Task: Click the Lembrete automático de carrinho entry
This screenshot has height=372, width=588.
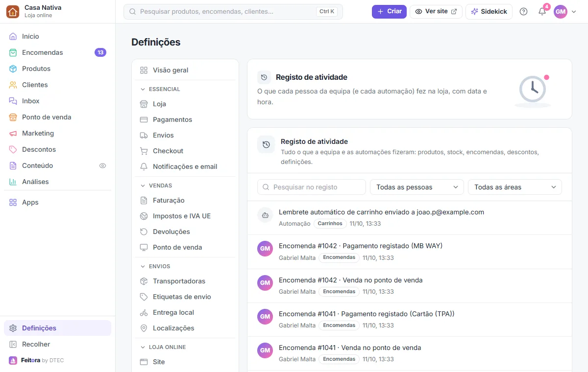Action: [x=381, y=212]
